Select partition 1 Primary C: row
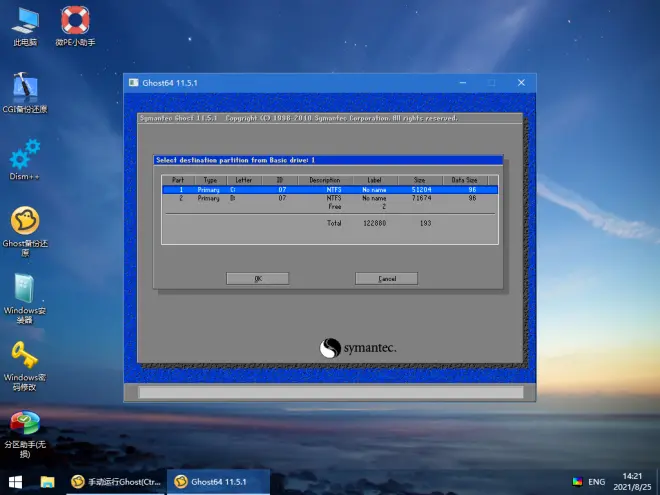660x495 pixels. (330, 190)
